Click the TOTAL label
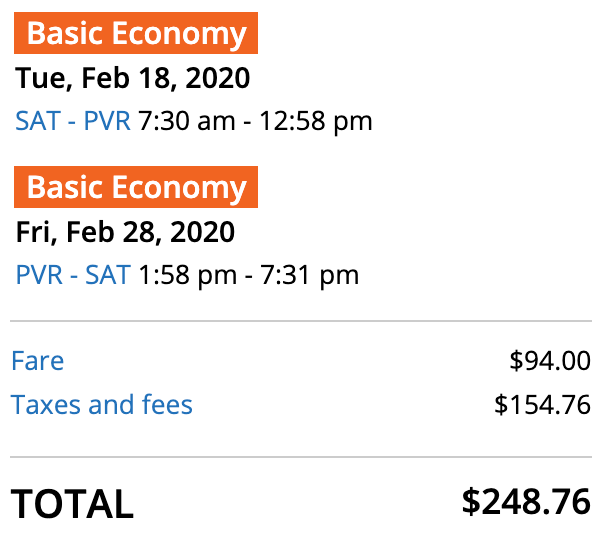Screen dimensions: 610x536 (72, 504)
